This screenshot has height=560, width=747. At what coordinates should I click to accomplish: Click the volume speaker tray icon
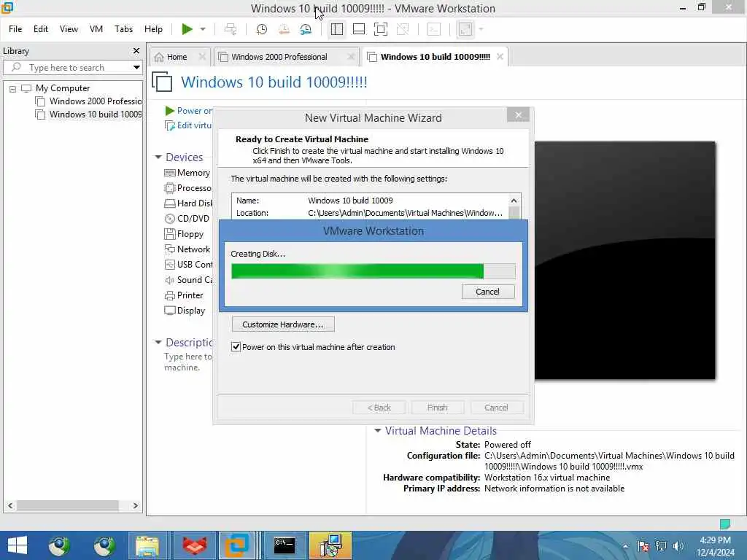[x=678, y=546]
